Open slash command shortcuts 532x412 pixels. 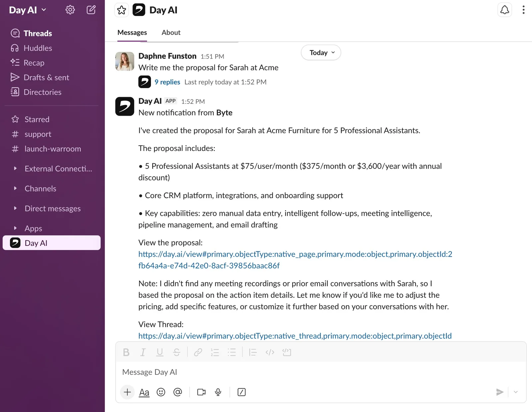click(x=242, y=392)
